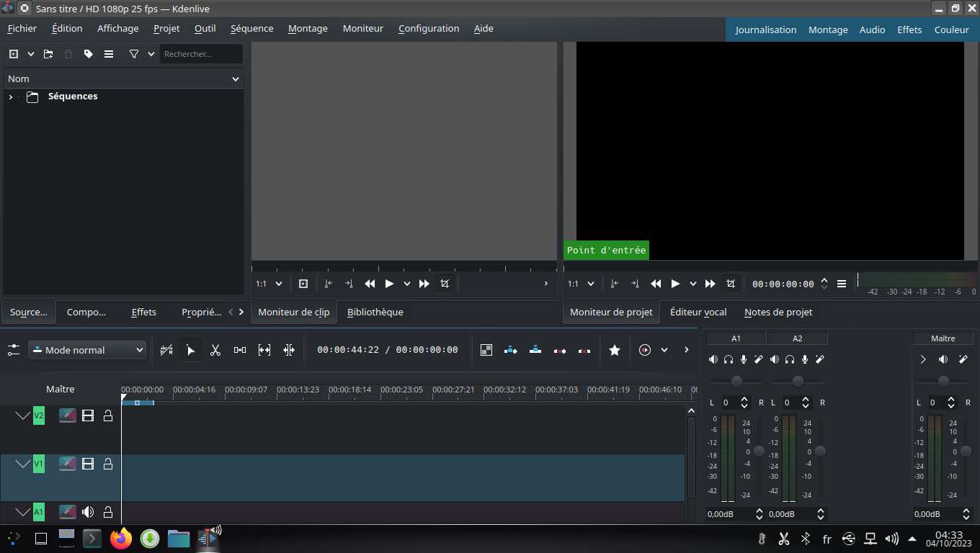Select the razor (scissors) tool in timeline toolbar

[x=215, y=350]
